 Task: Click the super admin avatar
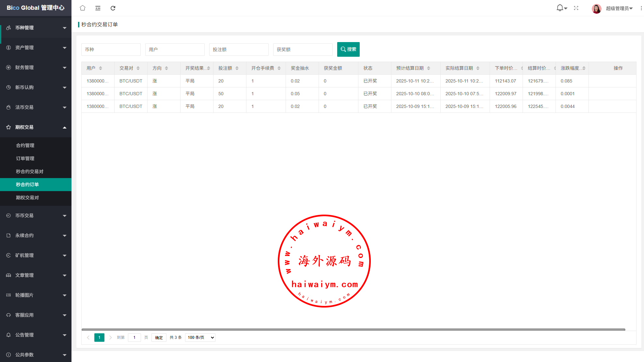[x=596, y=8]
